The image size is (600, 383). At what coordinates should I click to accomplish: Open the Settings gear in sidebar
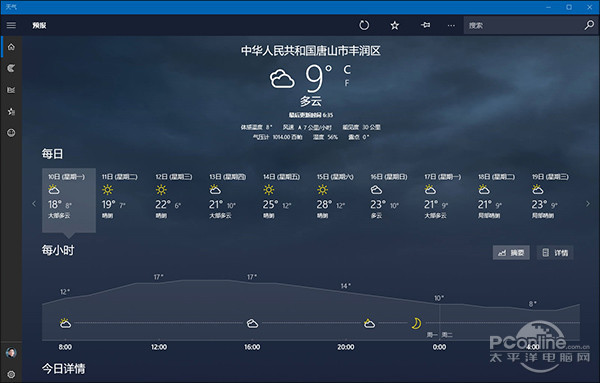pos(11,374)
